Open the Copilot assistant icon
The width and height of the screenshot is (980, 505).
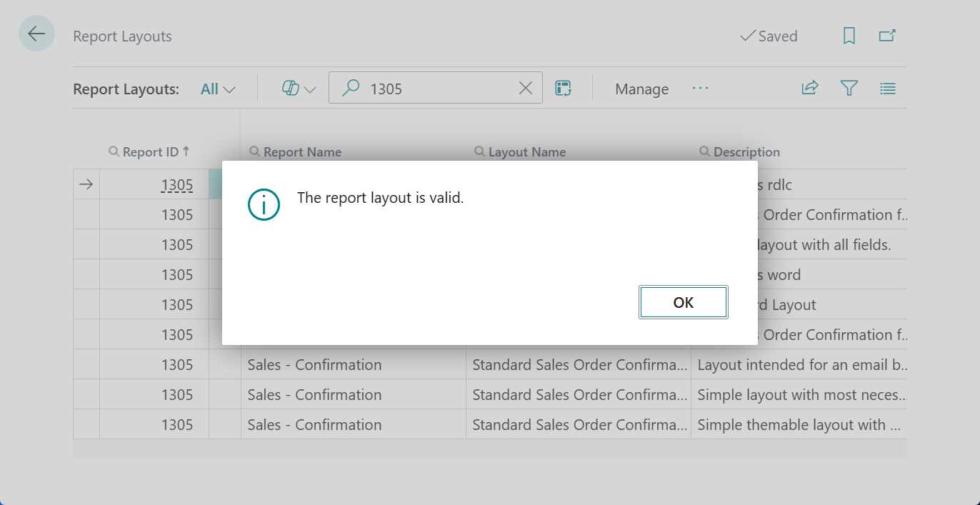point(290,87)
